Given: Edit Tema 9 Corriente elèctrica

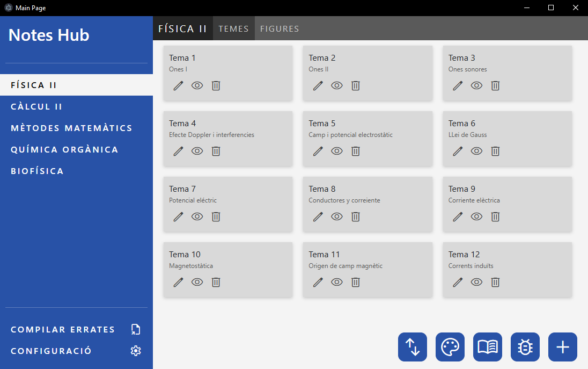Looking at the screenshot, I should 458,216.
